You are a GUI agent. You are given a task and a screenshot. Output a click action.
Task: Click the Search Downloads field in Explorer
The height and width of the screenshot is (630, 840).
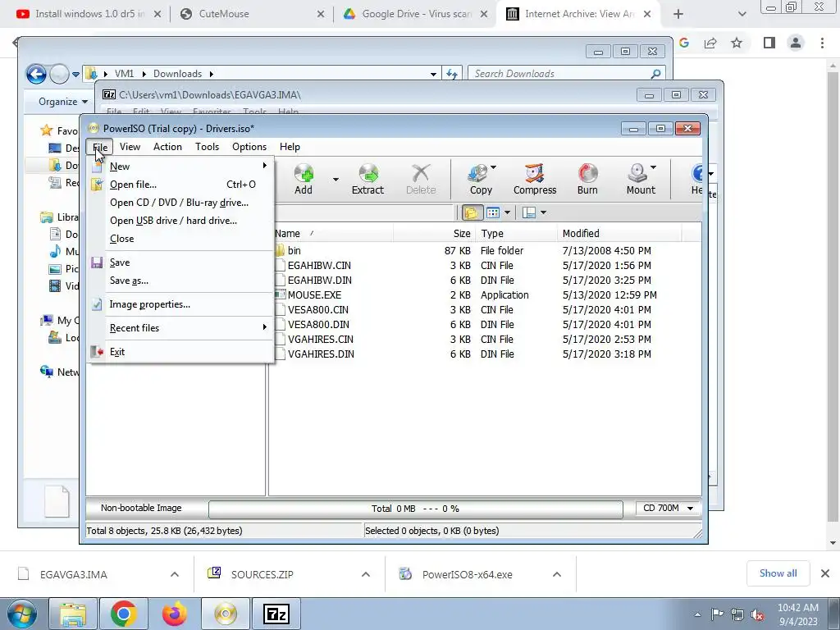566,74
